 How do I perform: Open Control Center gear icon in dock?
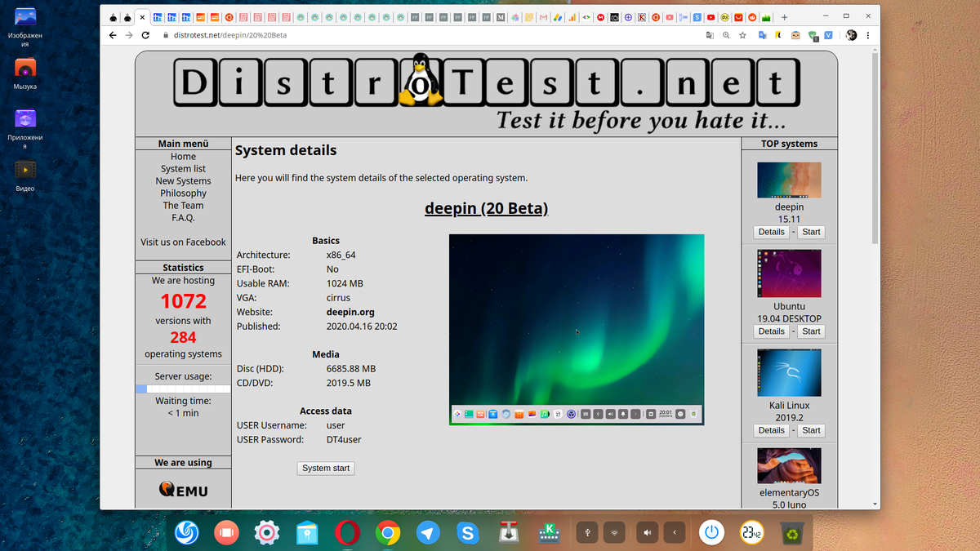[x=267, y=533]
